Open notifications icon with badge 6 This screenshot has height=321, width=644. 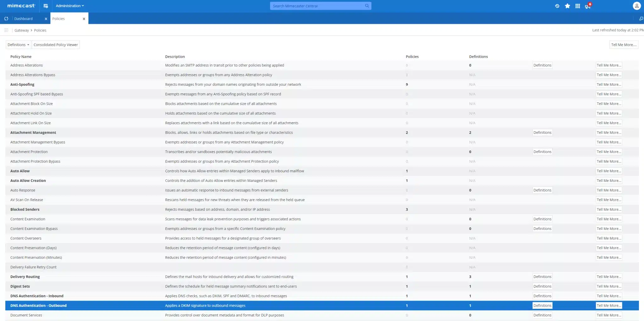[587, 6]
